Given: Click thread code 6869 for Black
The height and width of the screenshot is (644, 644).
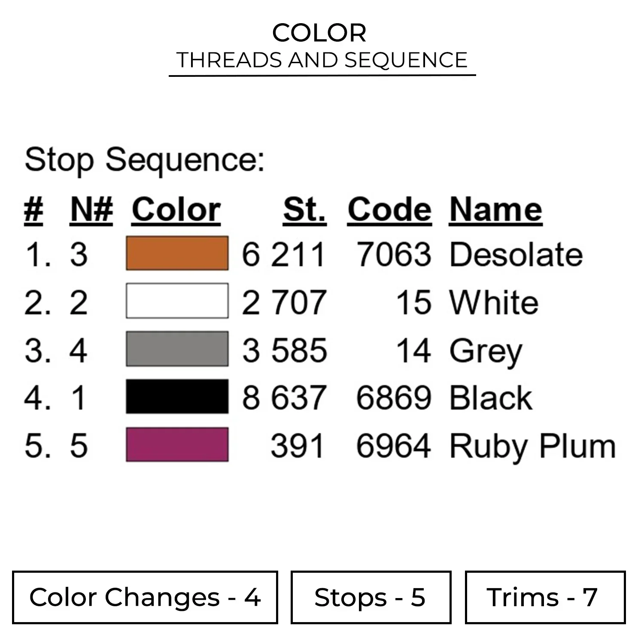Looking at the screenshot, I should point(394,398).
